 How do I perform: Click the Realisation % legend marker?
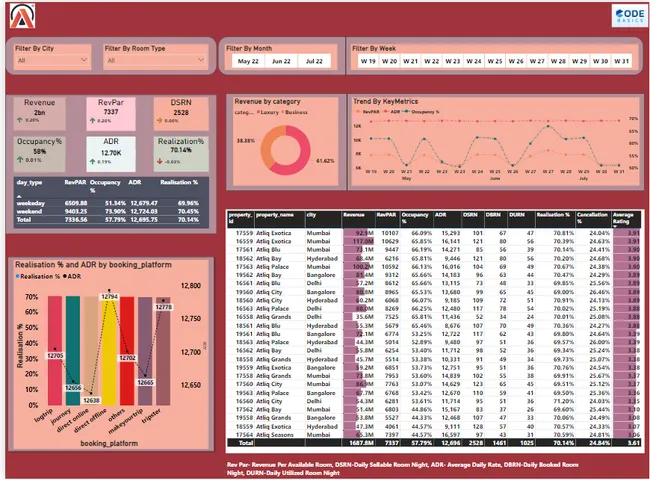(17, 276)
